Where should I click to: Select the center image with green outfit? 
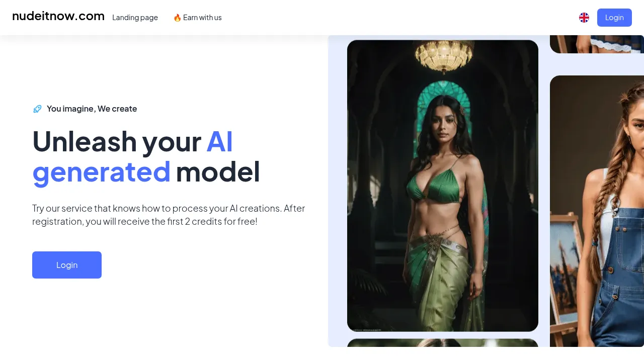(443, 186)
